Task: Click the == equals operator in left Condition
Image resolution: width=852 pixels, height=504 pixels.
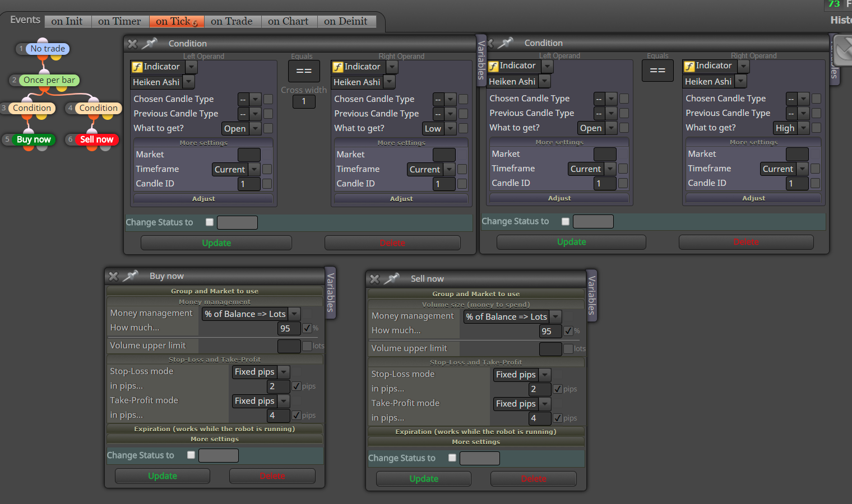Action: click(304, 71)
